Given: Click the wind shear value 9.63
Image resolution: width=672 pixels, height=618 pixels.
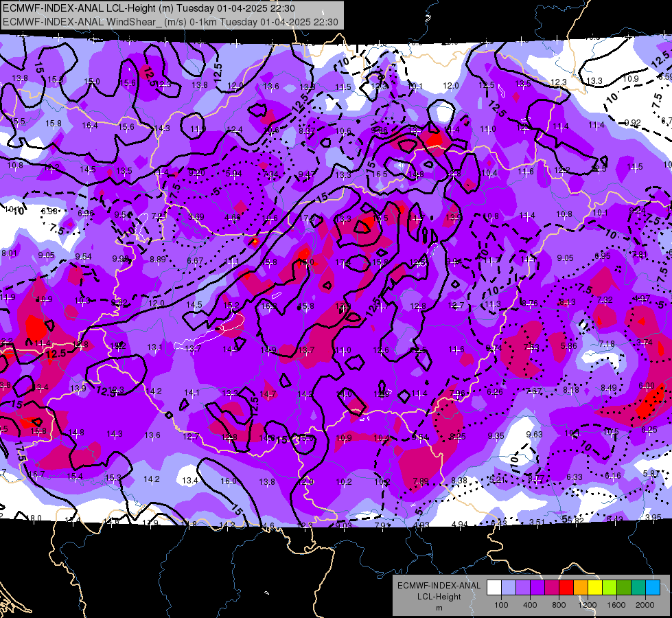Looking at the screenshot, I should tap(535, 434).
